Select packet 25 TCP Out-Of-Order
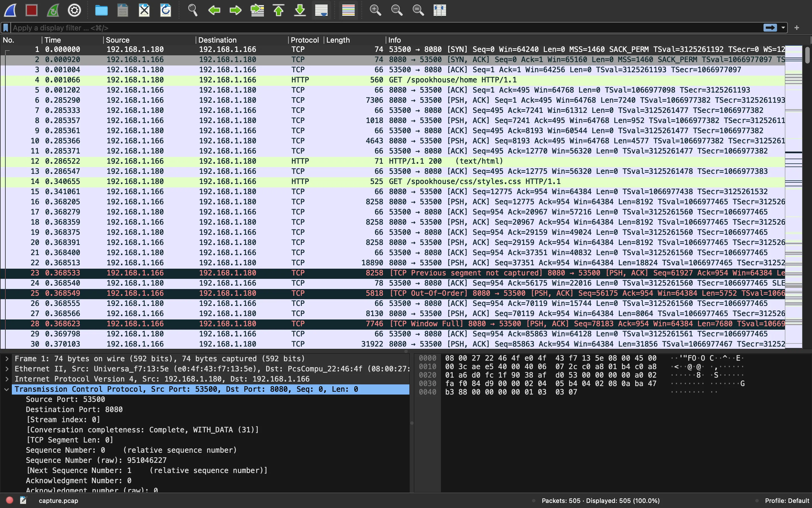Screen dimensions: 812x508 [392, 293]
